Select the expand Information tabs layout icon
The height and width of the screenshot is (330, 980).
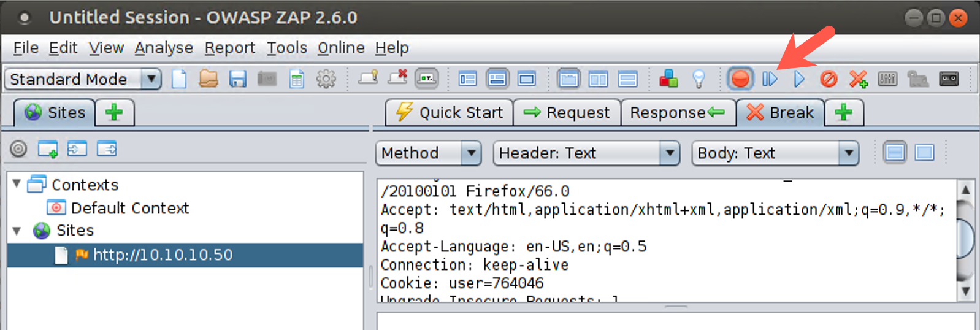pyautogui.click(x=497, y=79)
